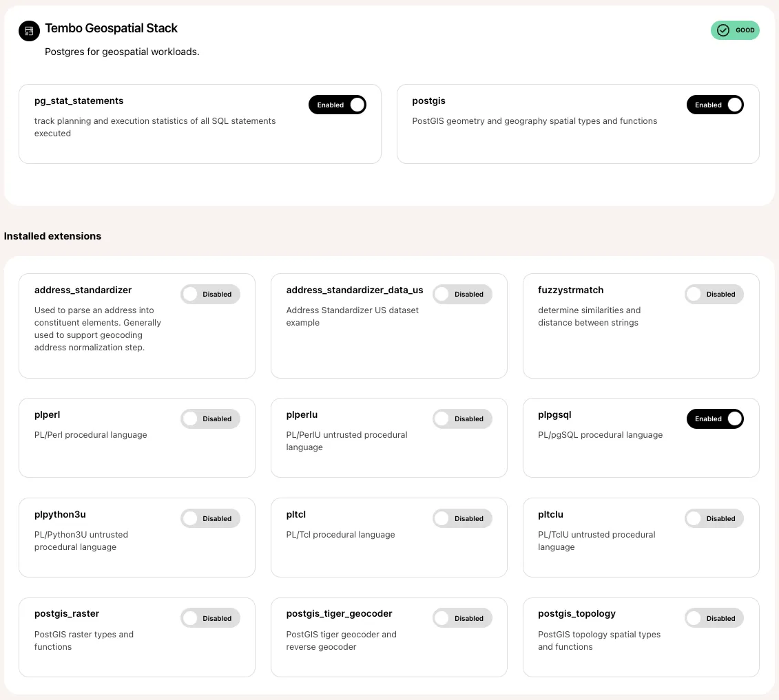This screenshot has width=779, height=700.
Task: Click "PL/pgSQL procedural language" description
Action: [600, 435]
